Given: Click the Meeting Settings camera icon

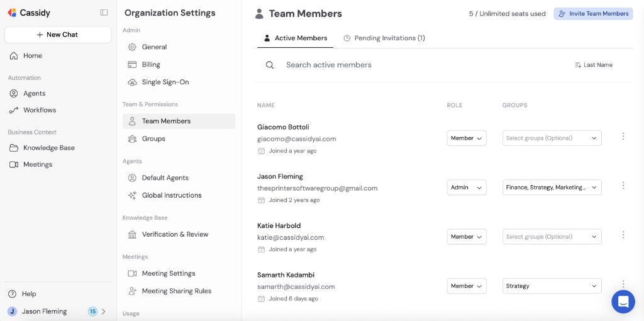Looking at the screenshot, I should 132,273.
